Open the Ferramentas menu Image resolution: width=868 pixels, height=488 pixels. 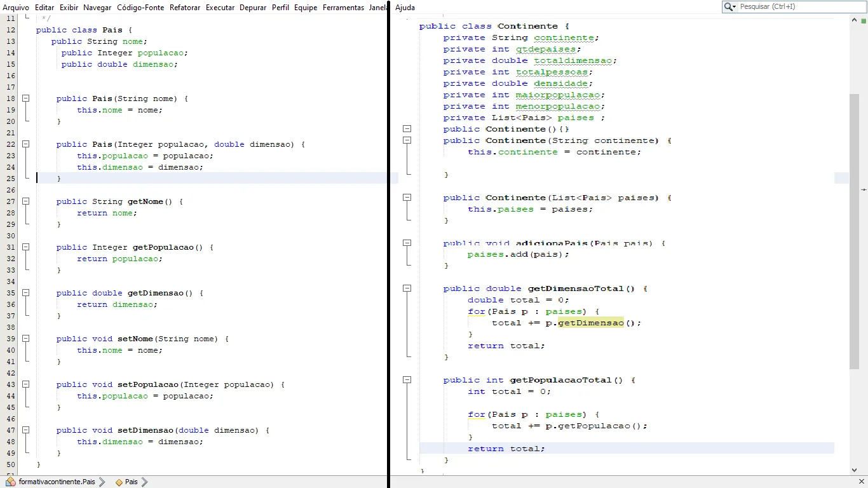(x=343, y=8)
